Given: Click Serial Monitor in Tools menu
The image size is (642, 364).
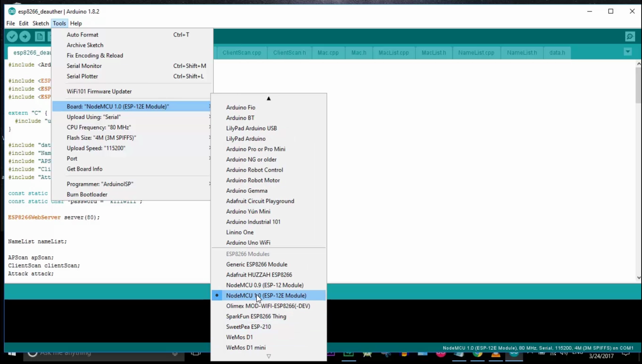Looking at the screenshot, I should (x=84, y=66).
